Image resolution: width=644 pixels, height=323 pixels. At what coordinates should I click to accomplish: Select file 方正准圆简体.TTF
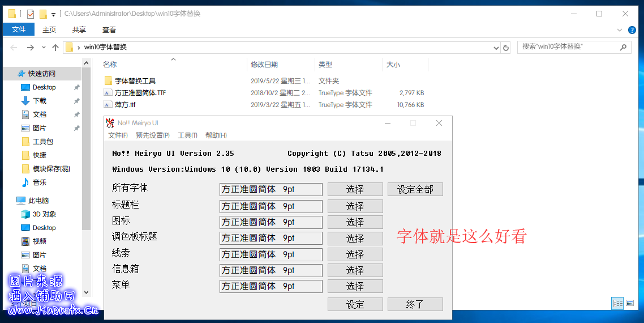pos(140,93)
